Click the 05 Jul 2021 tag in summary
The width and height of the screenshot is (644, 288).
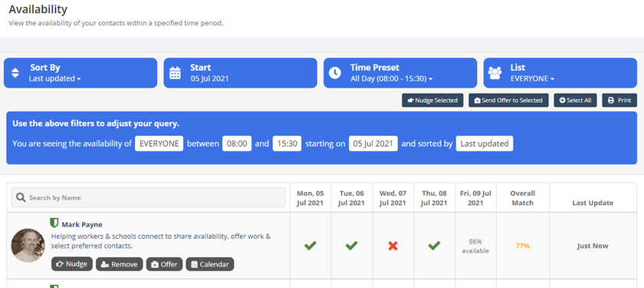point(373,144)
